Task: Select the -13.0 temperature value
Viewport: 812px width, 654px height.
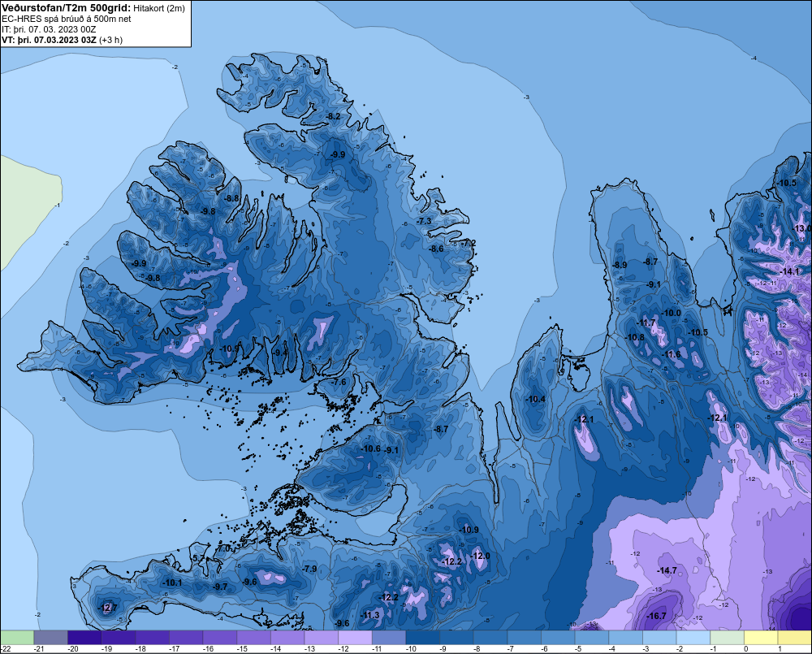Action: point(802,228)
